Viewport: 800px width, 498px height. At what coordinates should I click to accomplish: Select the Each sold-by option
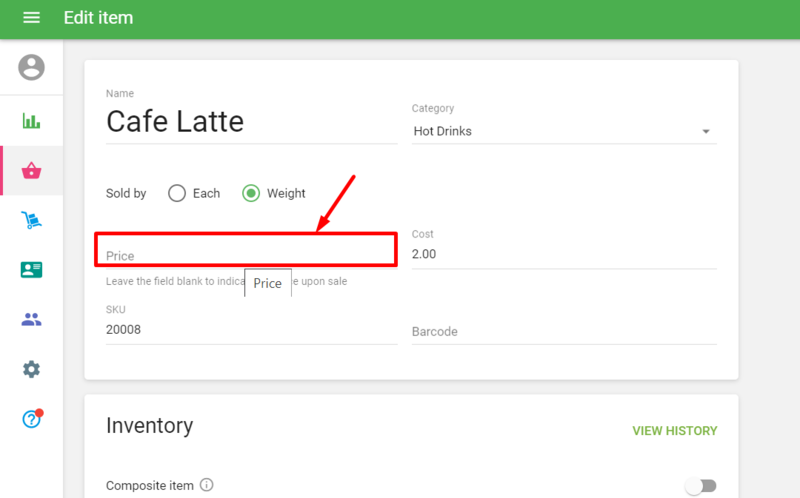pyautogui.click(x=177, y=193)
